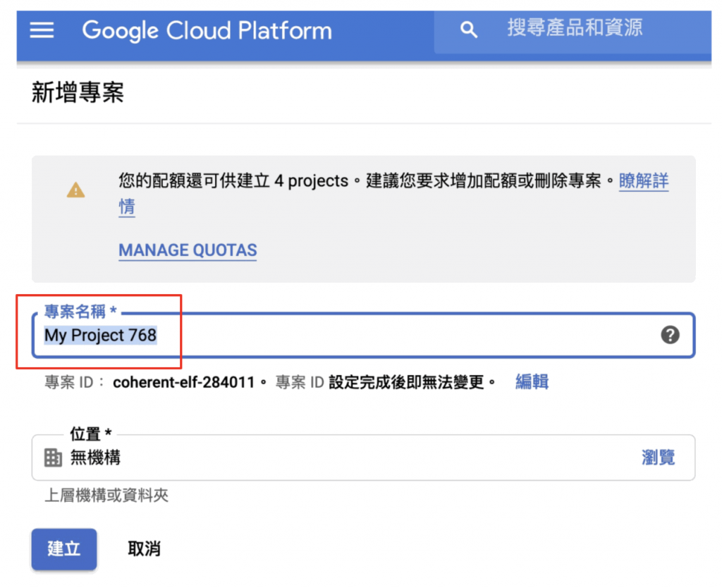Open the 瞭解詳情 learn more link

coord(643,181)
